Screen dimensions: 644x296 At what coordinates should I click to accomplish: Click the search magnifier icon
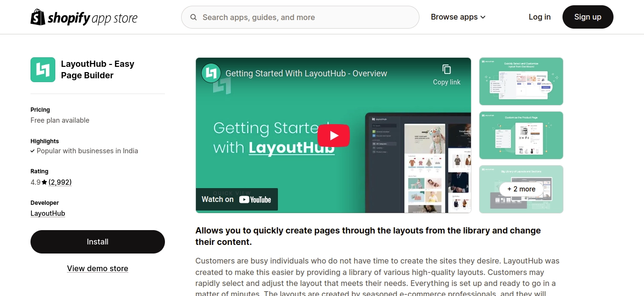pos(193,17)
